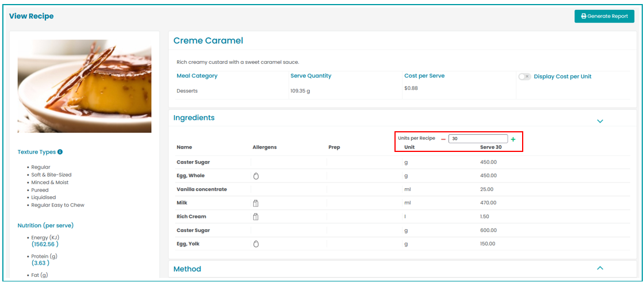Image resolution: width=644 pixels, height=282 pixels.
Task: Click the Nutrition (per serve) heading
Action: click(45, 226)
